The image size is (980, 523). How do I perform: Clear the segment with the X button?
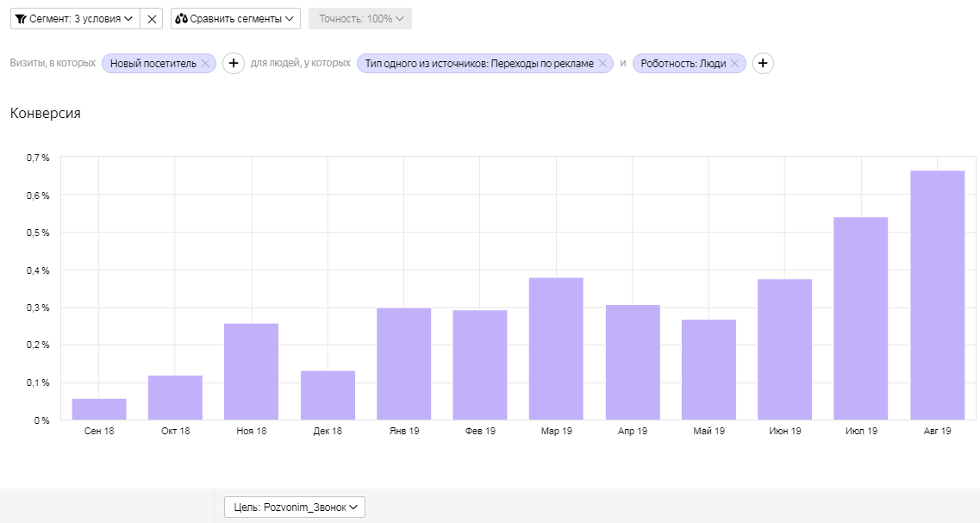(x=152, y=19)
